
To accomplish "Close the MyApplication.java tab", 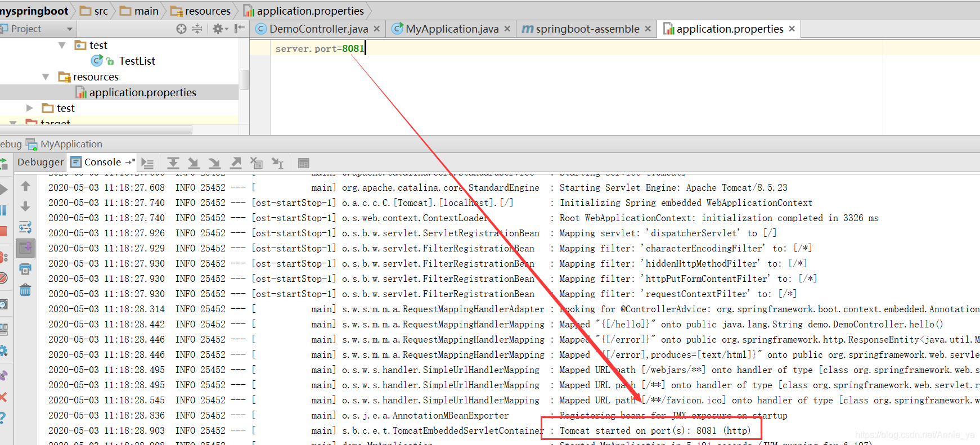I will 507,29.
